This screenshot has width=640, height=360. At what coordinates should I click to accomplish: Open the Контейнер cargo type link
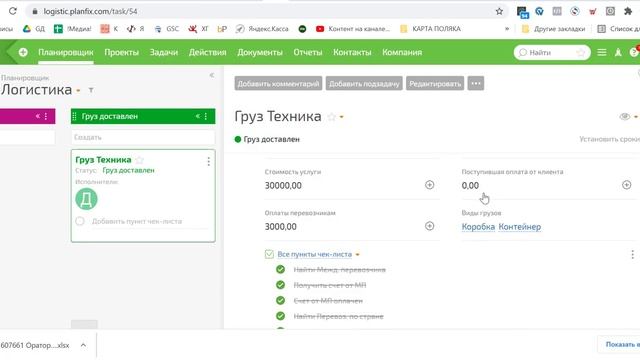tap(520, 227)
